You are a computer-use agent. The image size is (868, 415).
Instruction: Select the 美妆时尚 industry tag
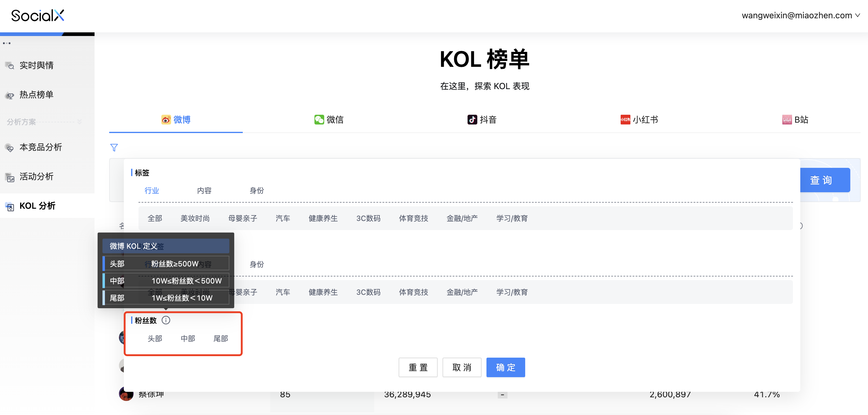click(195, 218)
